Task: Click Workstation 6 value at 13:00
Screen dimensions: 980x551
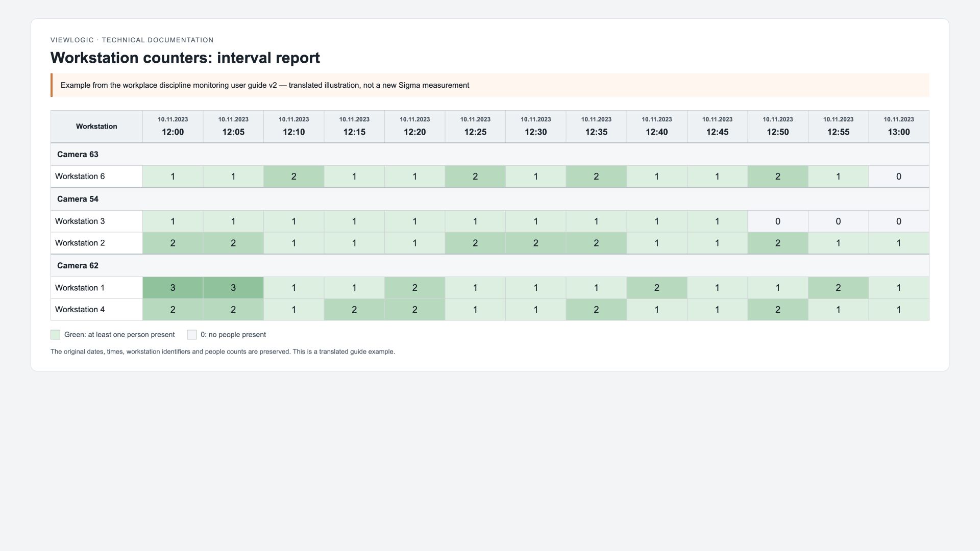Action: click(x=899, y=177)
